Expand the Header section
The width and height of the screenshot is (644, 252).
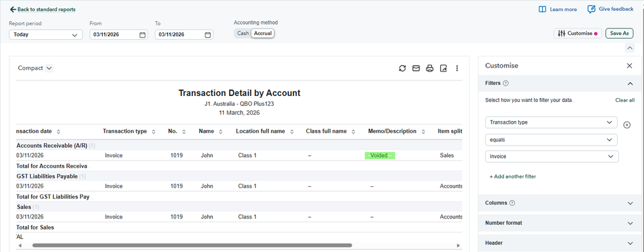[630, 244]
